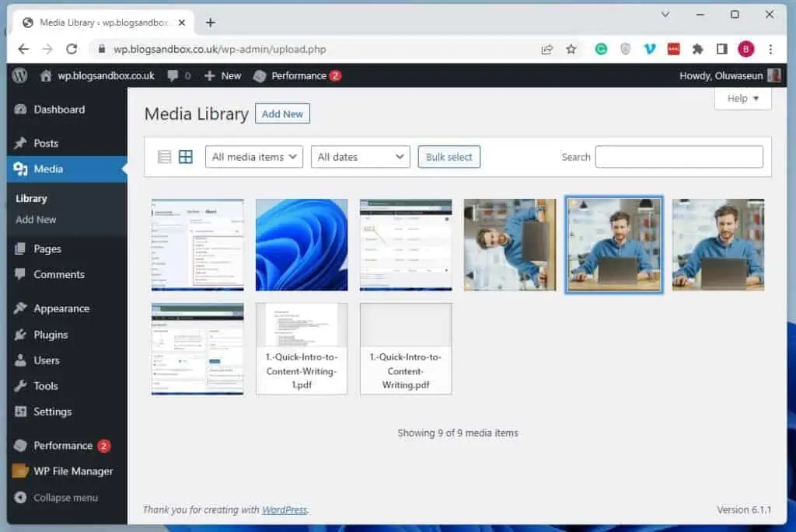Collapse the admin menu
This screenshot has width=796, height=532.
56,498
